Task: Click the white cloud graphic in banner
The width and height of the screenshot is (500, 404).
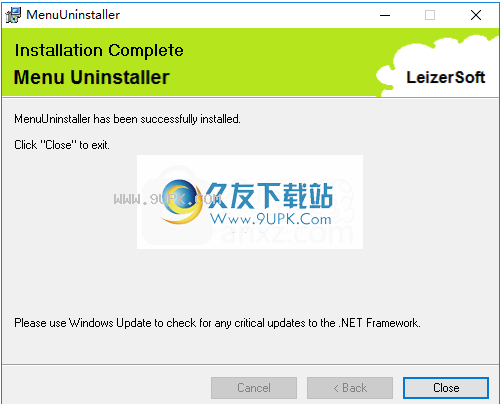Action: click(x=437, y=65)
